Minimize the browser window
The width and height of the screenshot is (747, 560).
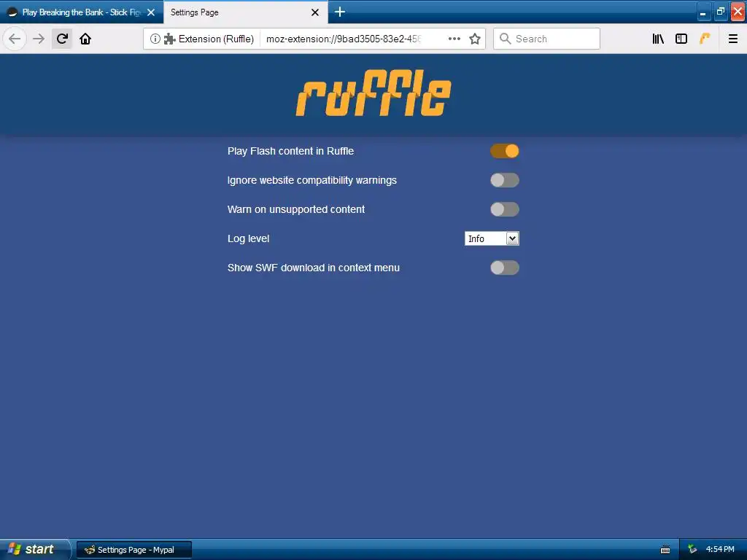coord(703,12)
